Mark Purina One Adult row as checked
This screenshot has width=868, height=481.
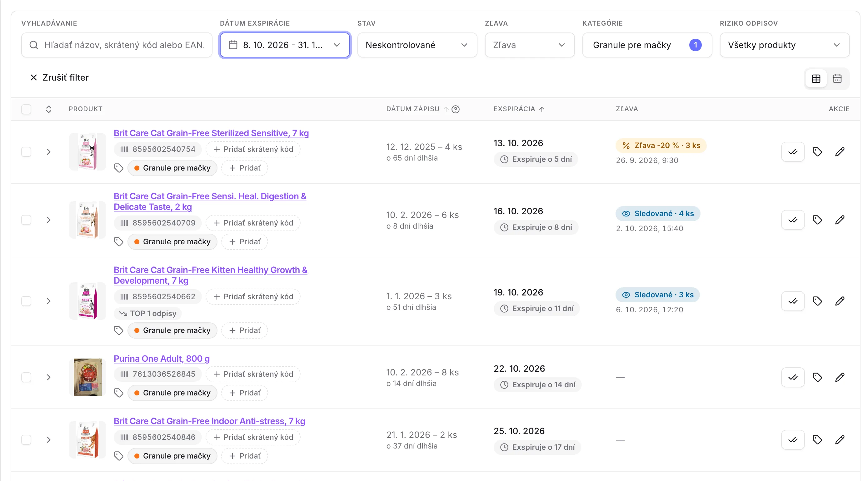click(793, 377)
